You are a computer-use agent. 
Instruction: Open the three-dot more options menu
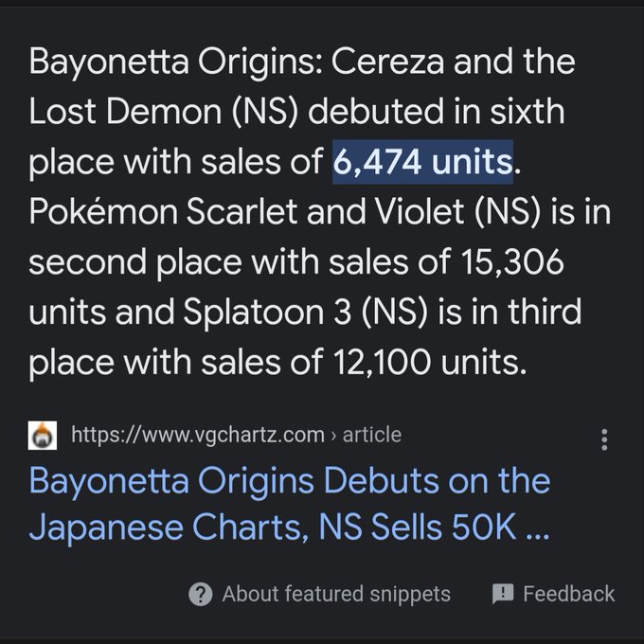tap(604, 438)
